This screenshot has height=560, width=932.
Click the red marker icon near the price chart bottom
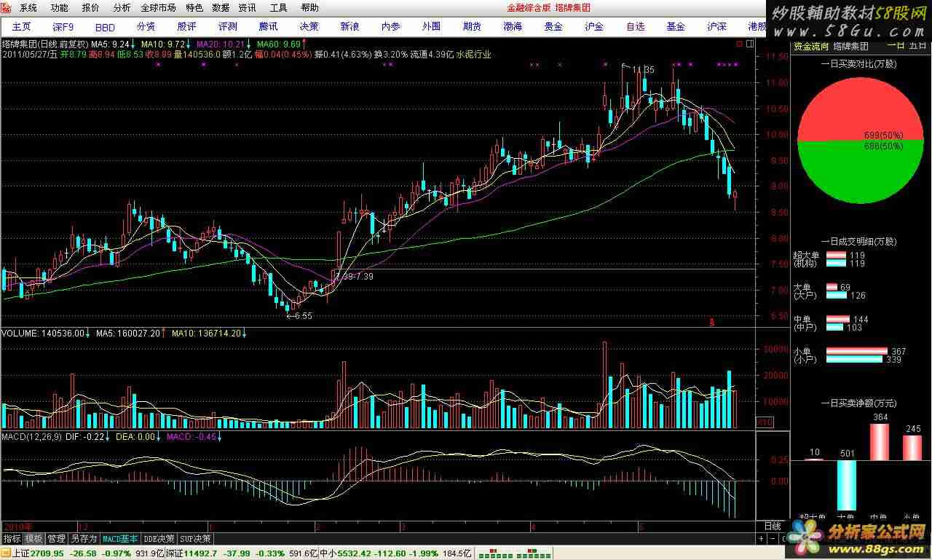(711, 320)
